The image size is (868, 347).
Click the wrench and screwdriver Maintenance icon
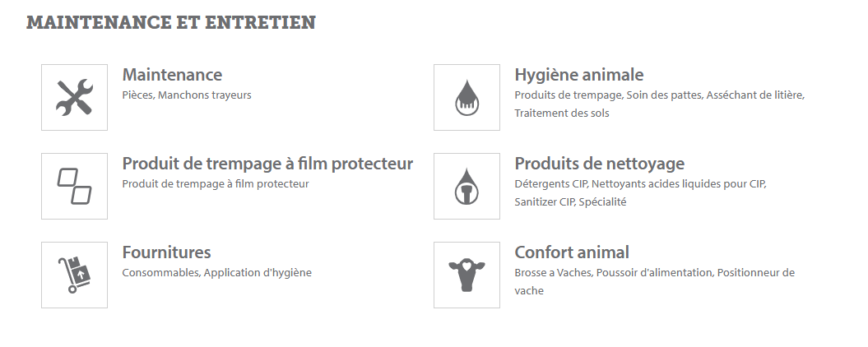pyautogui.click(x=74, y=97)
